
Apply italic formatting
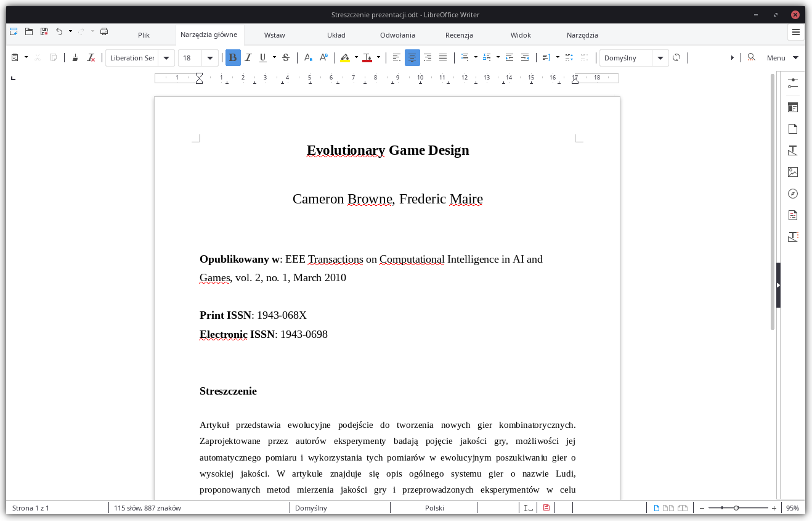pos(248,57)
